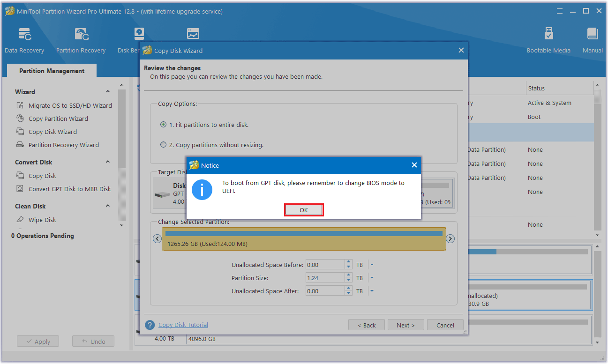This screenshot has width=608, height=364.
Task: Click the Space Analyzer toolbar icon
Action: point(193,34)
